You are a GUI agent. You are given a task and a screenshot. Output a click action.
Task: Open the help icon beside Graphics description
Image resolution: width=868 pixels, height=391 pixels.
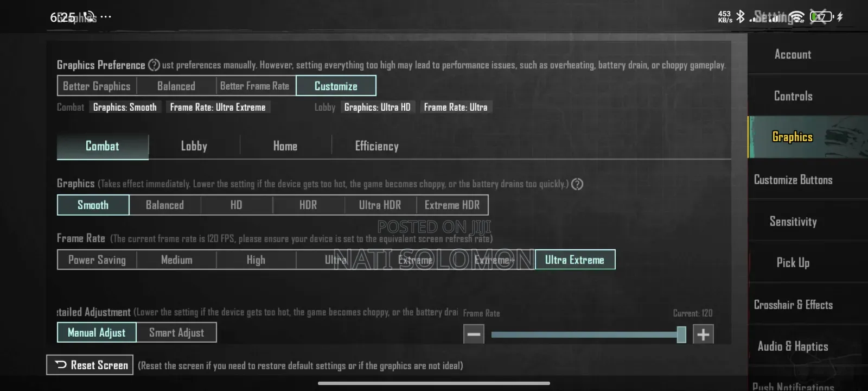[577, 184]
